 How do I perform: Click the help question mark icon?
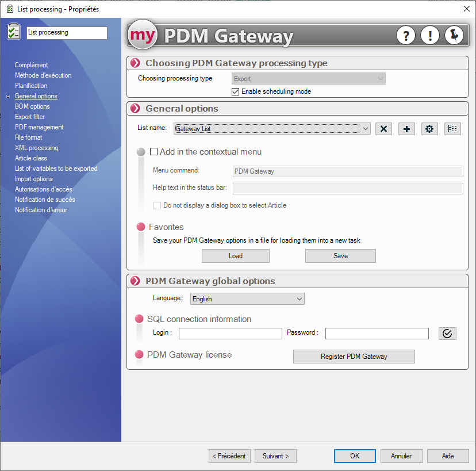coord(406,36)
